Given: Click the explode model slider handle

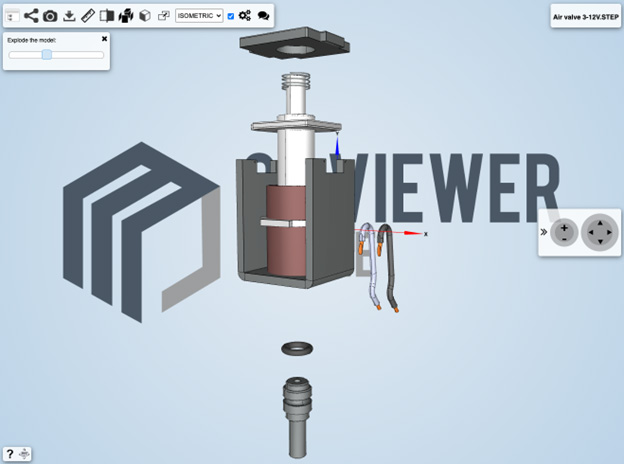Looking at the screenshot, I should point(47,55).
